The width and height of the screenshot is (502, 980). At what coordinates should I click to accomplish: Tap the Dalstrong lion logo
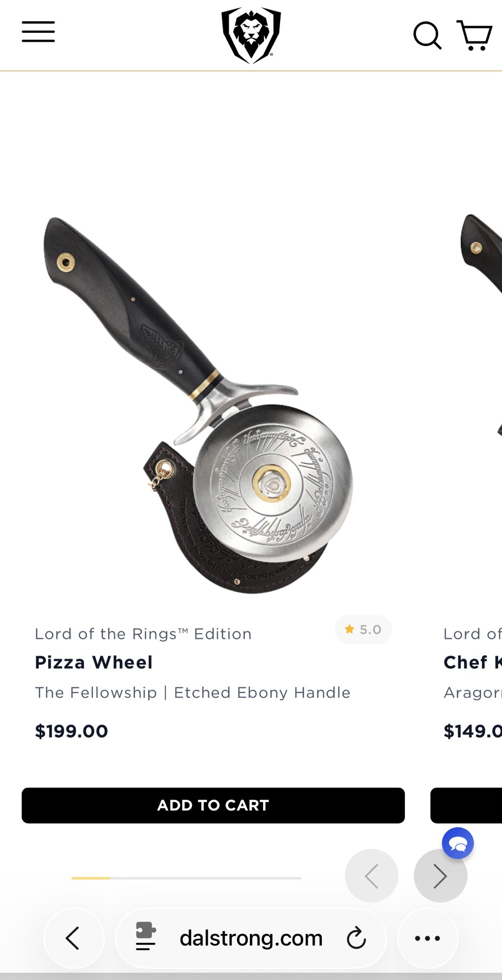click(x=251, y=35)
